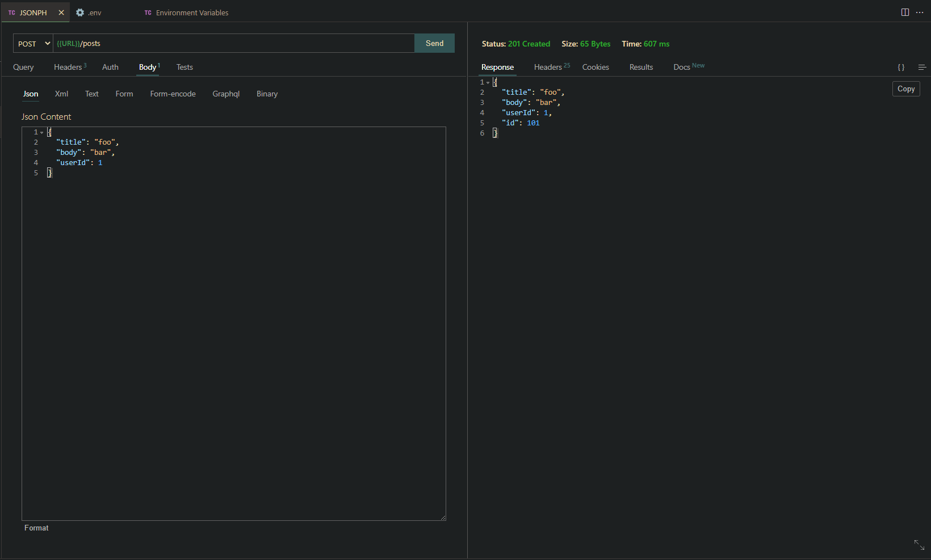The width and height of the screenshot is (931, 560).
Task: Click the split editor icon at top right
Action: pyautogui.click(x=905, y=11)
